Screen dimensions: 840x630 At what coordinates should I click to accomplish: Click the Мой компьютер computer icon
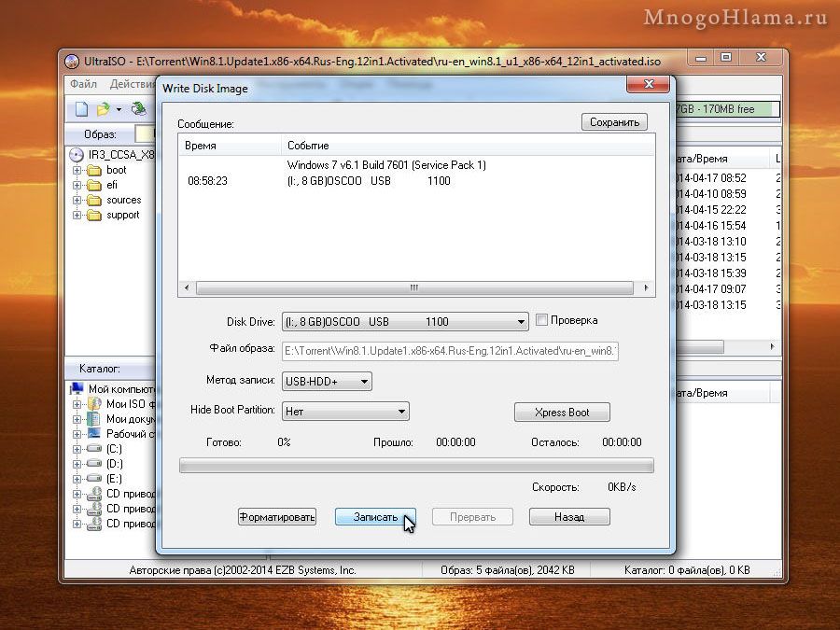[77, 389]
